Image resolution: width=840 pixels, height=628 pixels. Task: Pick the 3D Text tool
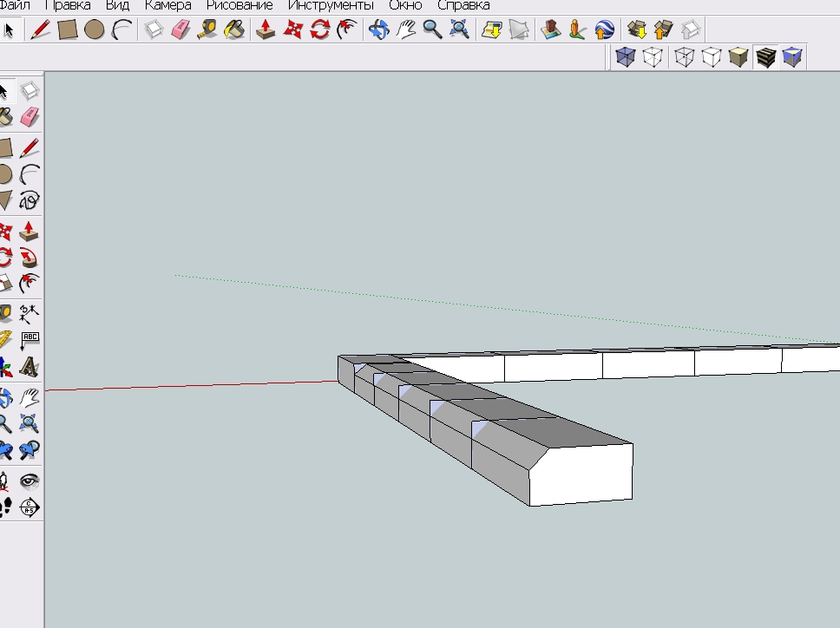30,366
